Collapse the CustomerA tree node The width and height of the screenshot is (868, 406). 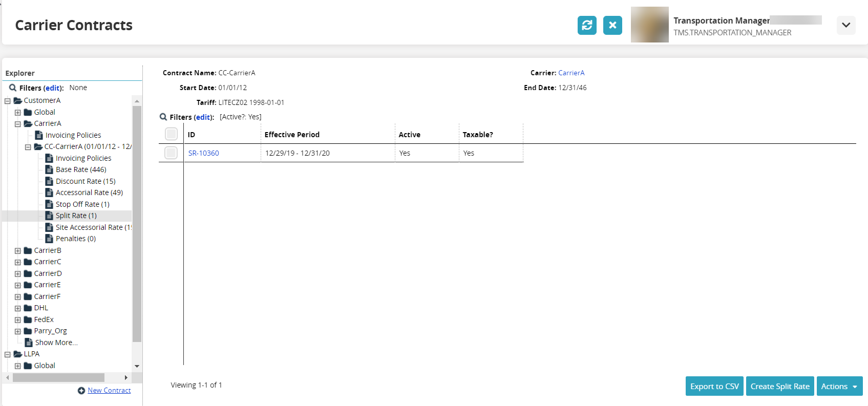(x=8, y=101)
